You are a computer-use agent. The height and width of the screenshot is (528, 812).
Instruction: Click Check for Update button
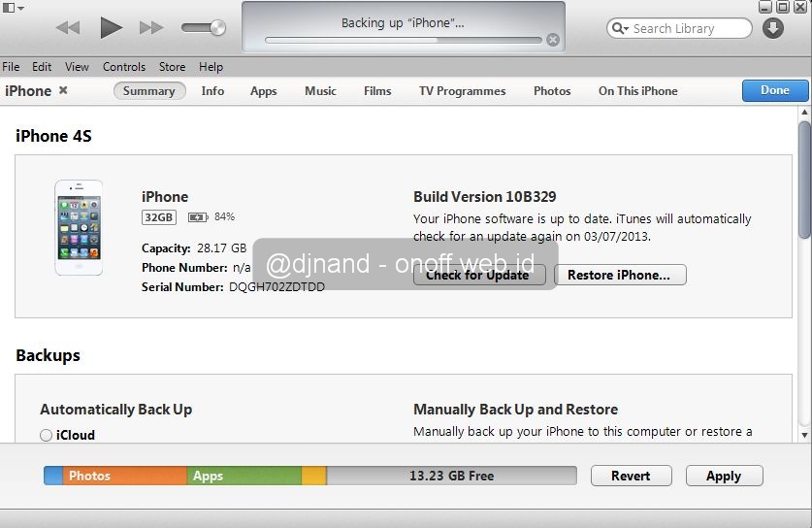pos(479,275)
